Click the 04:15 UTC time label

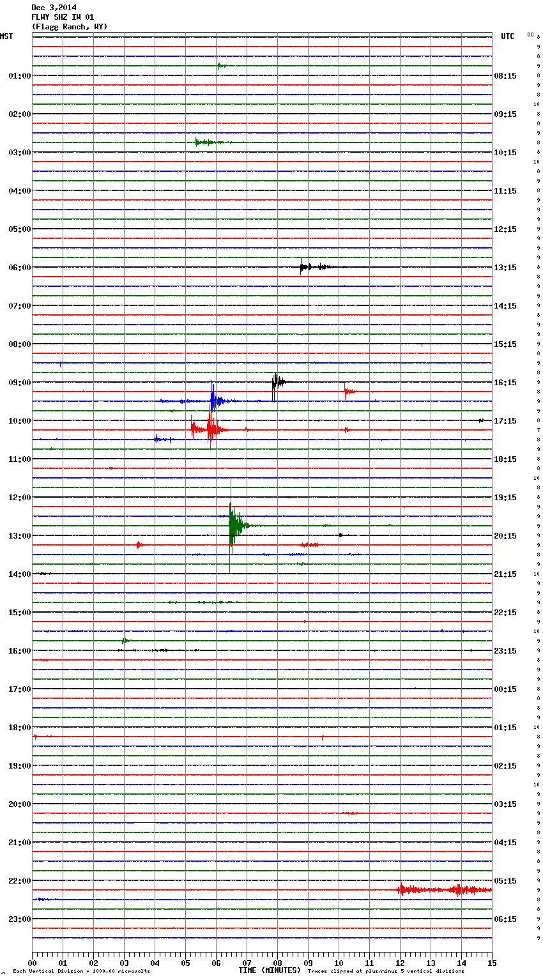[505, 843]
